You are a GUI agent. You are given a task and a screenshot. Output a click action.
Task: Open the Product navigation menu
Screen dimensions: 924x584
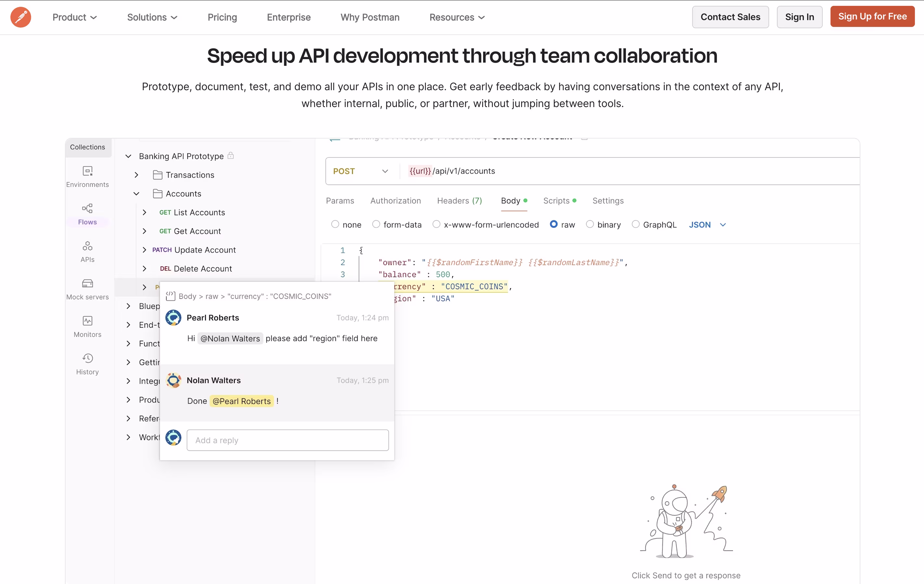click(74, 17)
